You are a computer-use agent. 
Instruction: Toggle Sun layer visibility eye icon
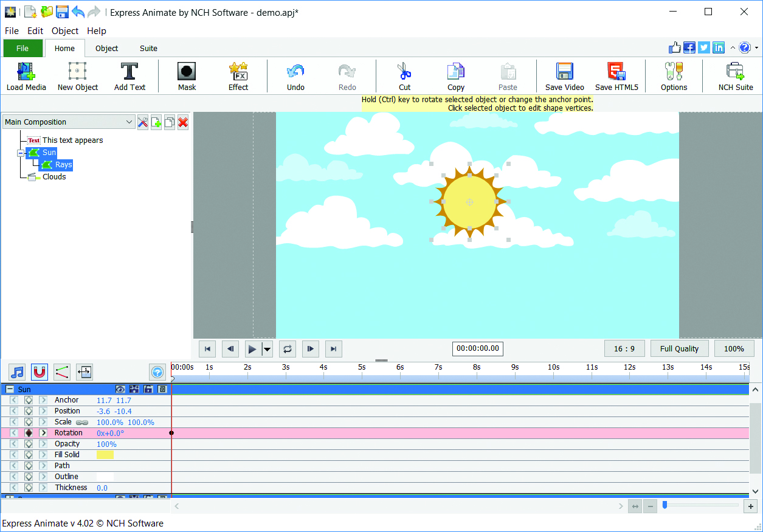pyautogui.click(x=120, y=389)
